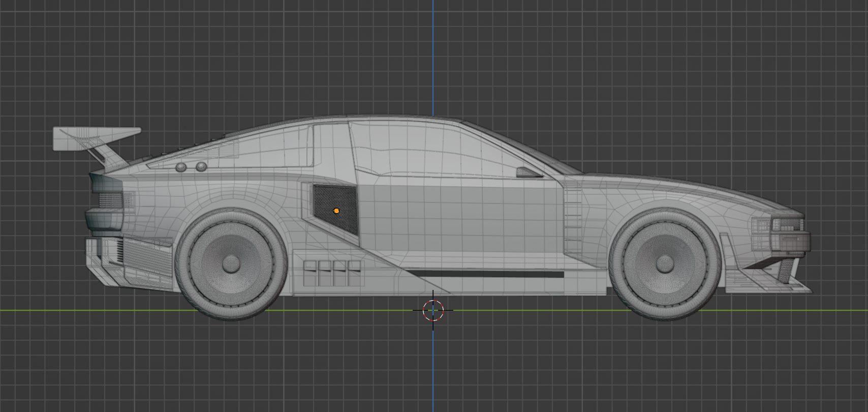Click the orange object origin dot

336,211
